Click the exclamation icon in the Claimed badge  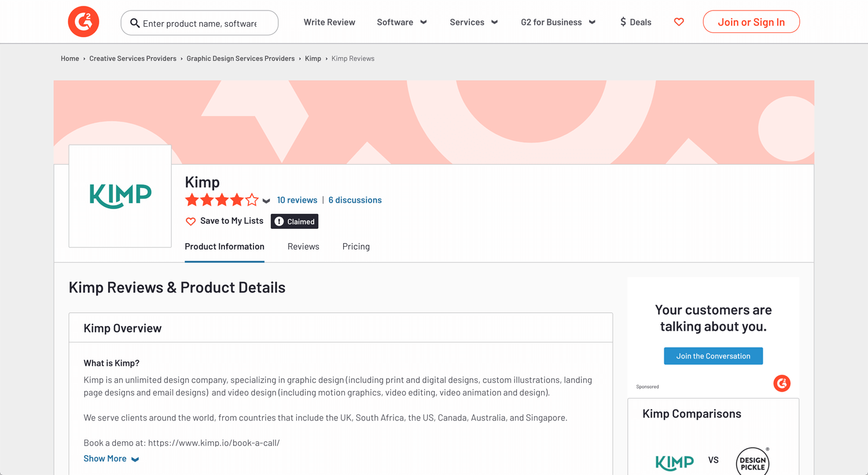click(279, 221)
